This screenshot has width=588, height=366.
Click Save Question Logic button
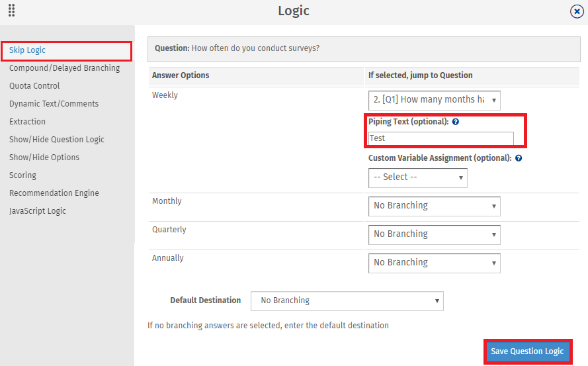click(x=527, y=351)
